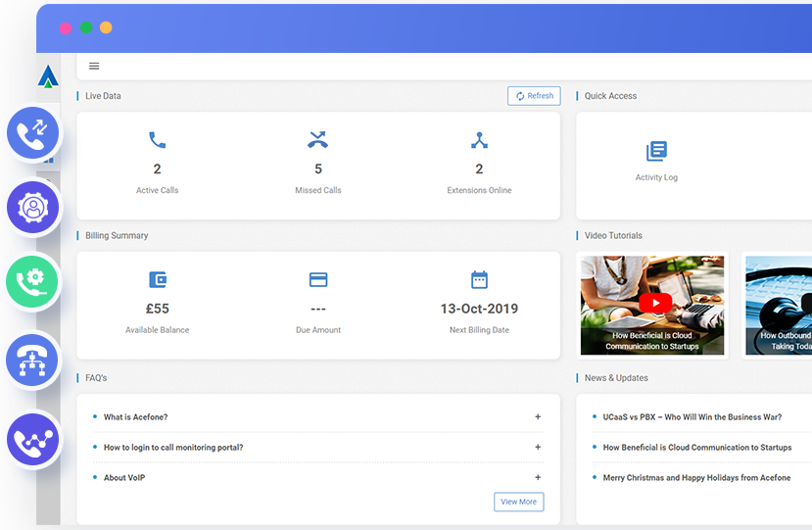Open the user settings gear circle icon

[33, 208]
